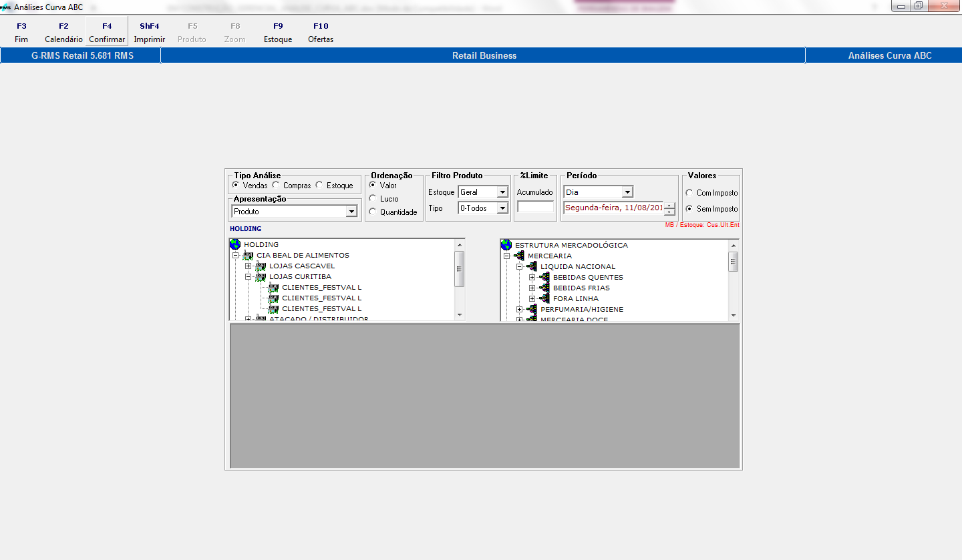Click down arrow of Estrutura Mercadológica scrollbar
Viewport: 962px width, 560px height.
[733, 315]
